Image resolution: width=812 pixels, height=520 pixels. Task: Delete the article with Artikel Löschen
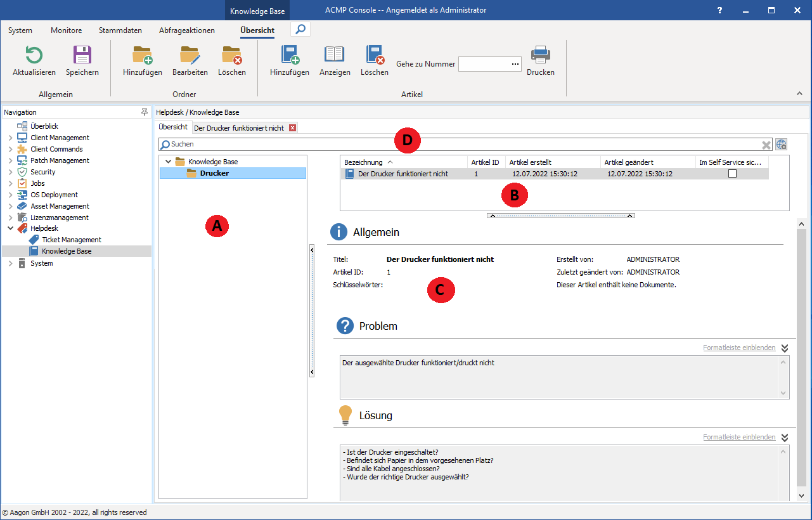click(375, 55)
